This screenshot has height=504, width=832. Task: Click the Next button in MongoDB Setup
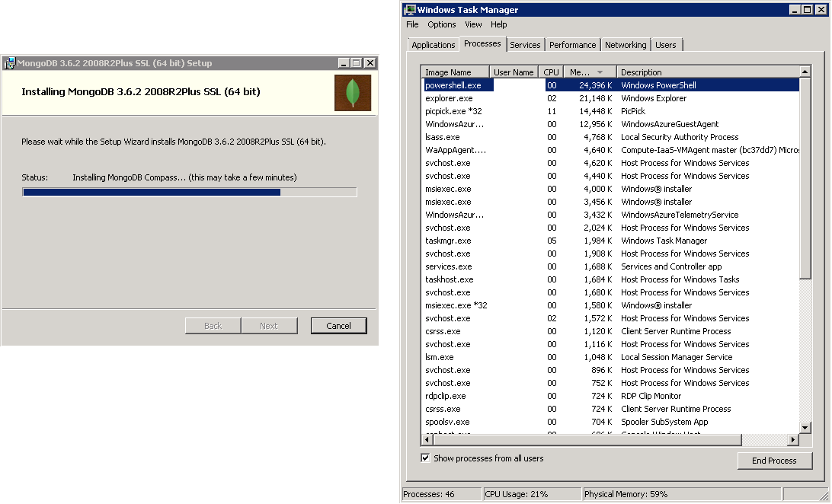(269, 326)
